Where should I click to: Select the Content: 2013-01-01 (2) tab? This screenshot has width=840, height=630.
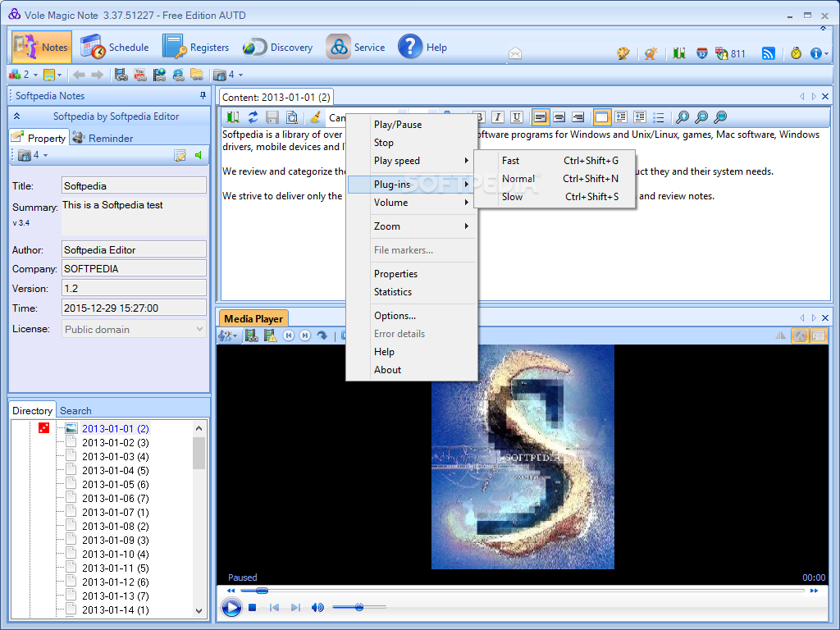(276, 97)
